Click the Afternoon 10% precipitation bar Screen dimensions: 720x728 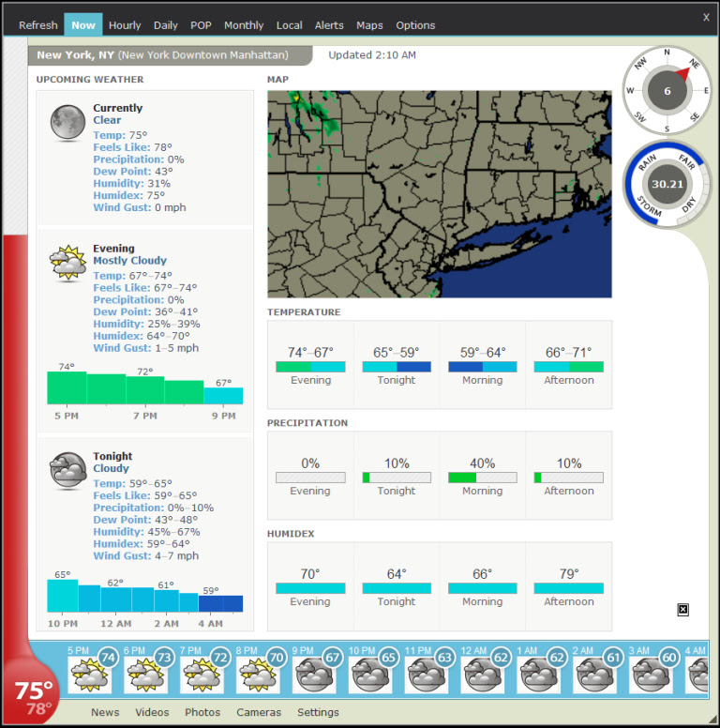coord(569,478)
